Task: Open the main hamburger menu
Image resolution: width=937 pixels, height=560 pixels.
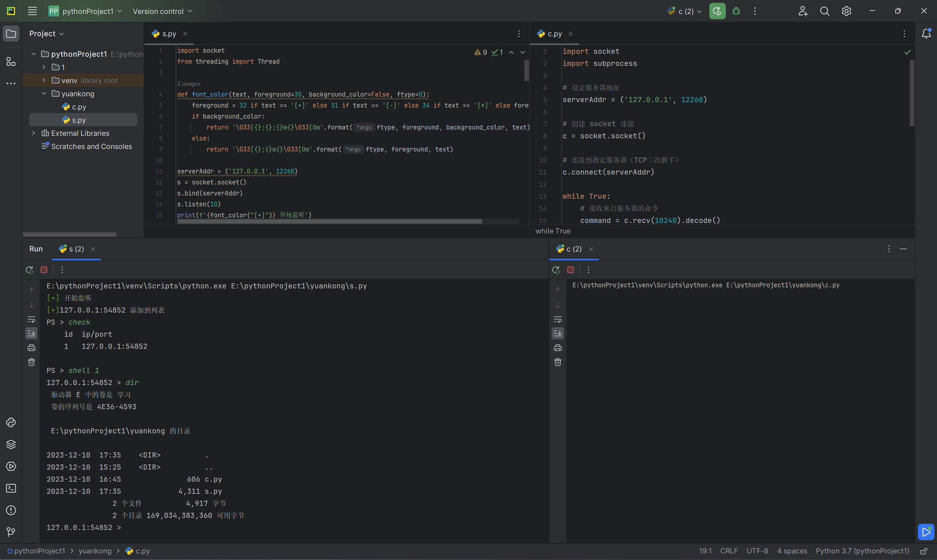Action: click(33, 11)
